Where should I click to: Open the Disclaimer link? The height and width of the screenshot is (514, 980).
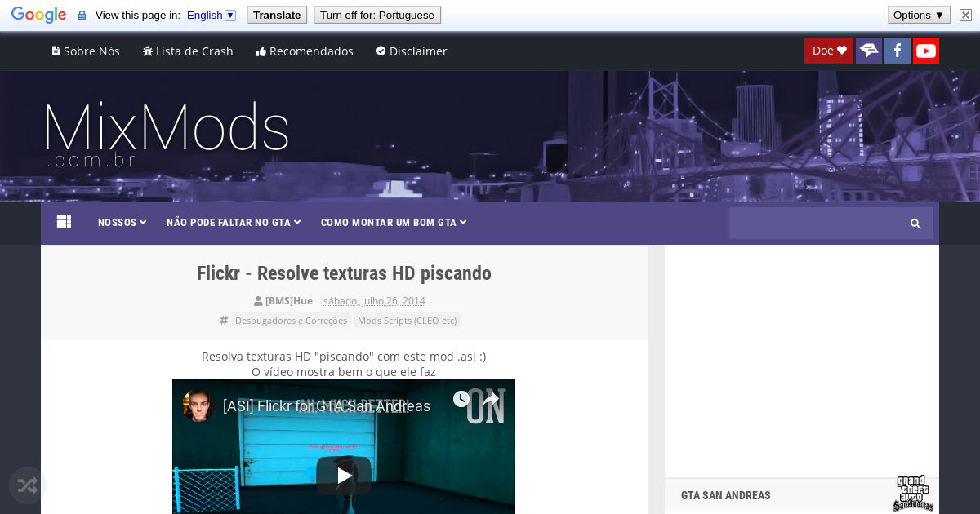tap(412, 51)
